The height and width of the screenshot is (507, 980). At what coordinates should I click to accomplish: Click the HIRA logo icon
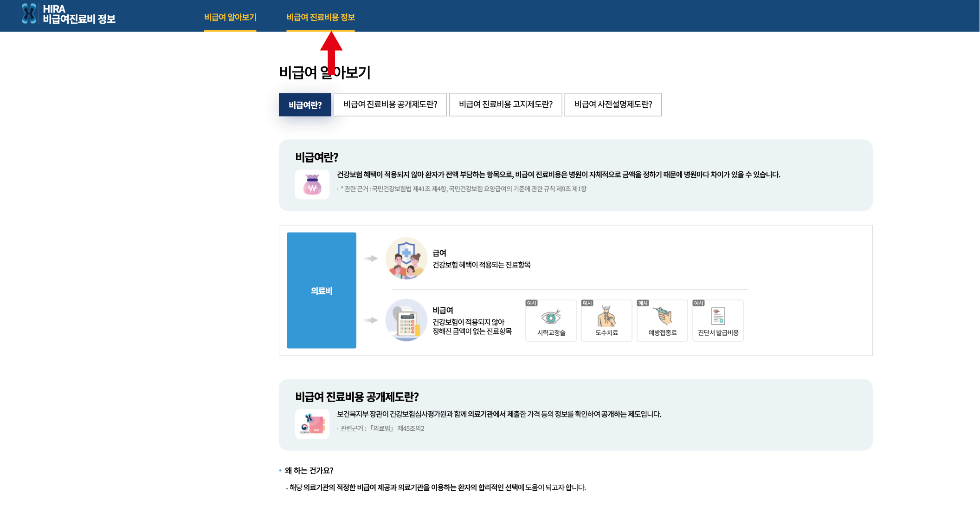coord(29,14)
